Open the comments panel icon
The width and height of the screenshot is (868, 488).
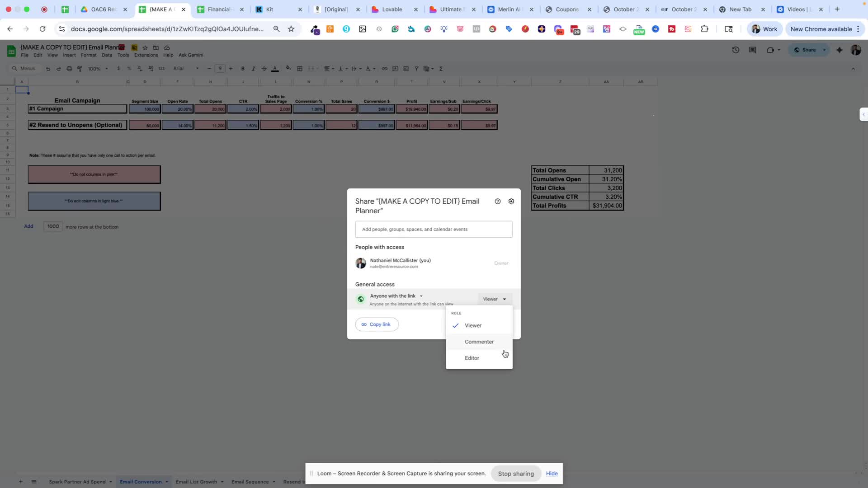click(752, 50)
